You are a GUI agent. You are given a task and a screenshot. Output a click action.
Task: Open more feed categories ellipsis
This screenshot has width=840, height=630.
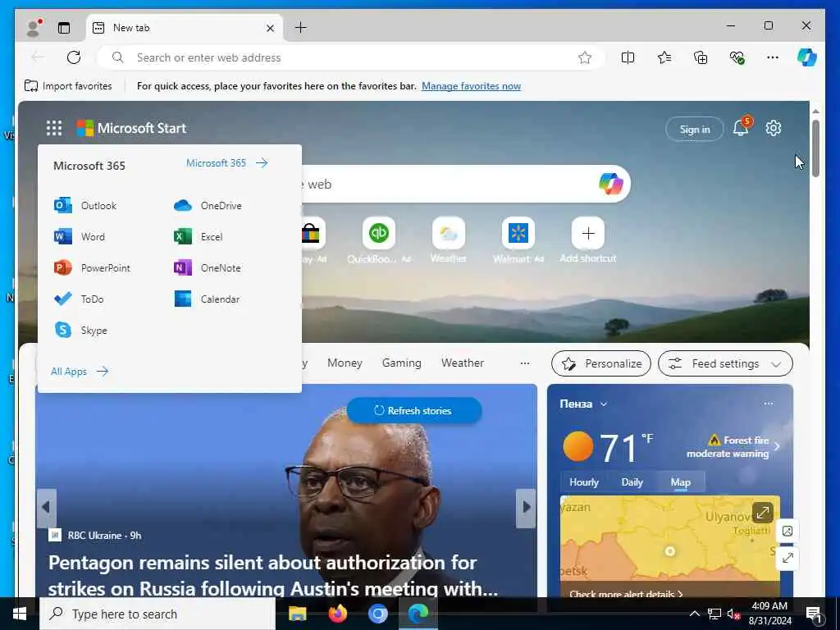tap(525, 363)
